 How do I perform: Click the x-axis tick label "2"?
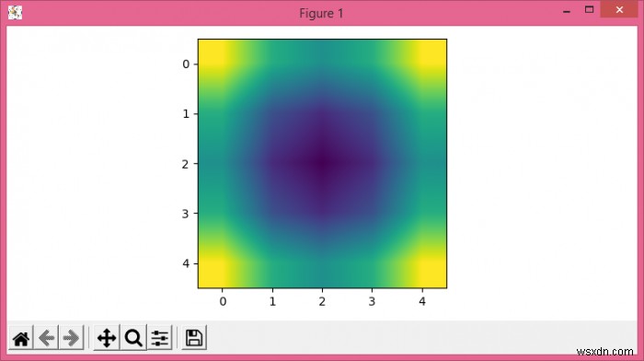(x=322, y=302)
